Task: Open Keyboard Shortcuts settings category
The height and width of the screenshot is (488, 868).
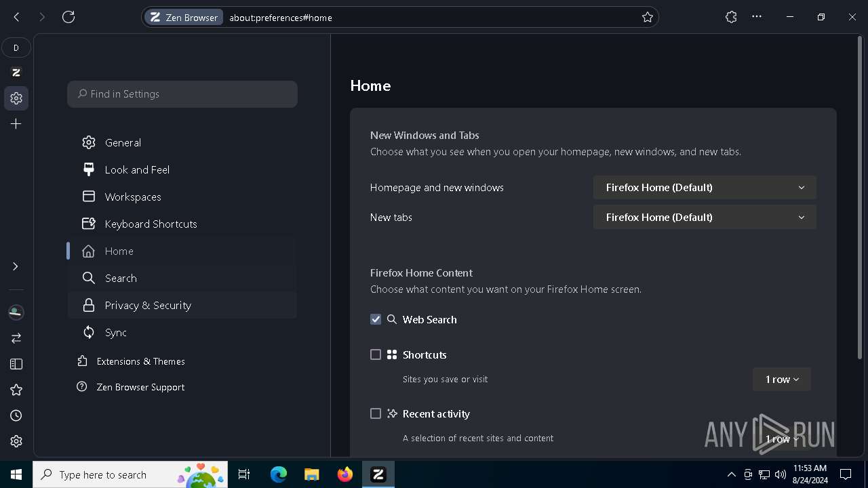Action: [182, 224]
